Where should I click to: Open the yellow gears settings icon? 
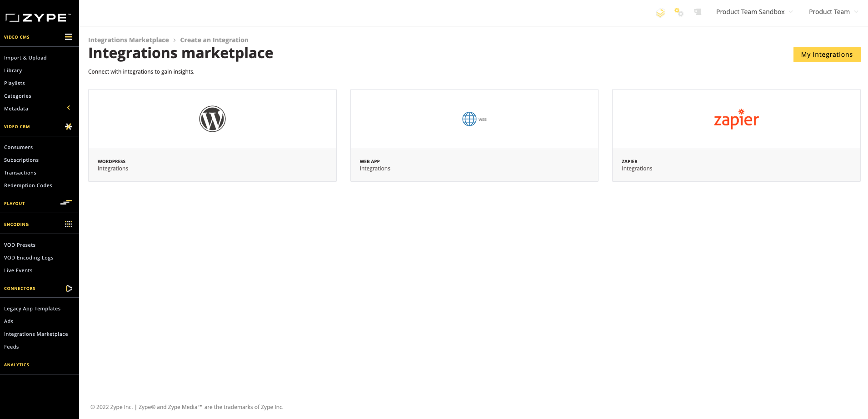click(679, 12)
